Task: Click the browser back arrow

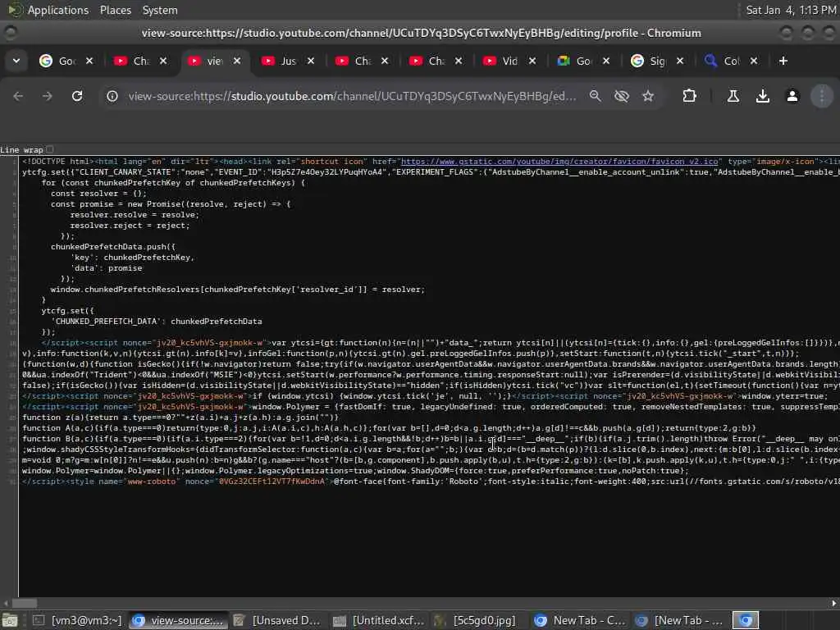Action: pos(18,96)
